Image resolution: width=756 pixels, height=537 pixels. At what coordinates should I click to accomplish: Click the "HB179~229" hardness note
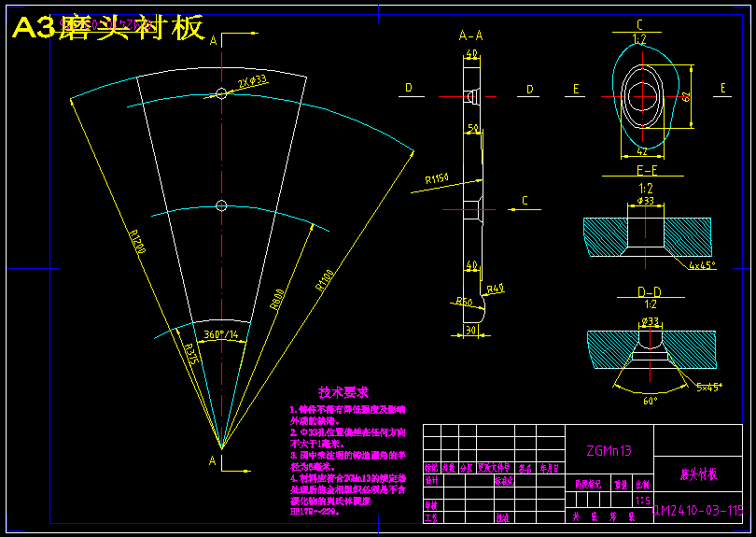tap(315, 512)
